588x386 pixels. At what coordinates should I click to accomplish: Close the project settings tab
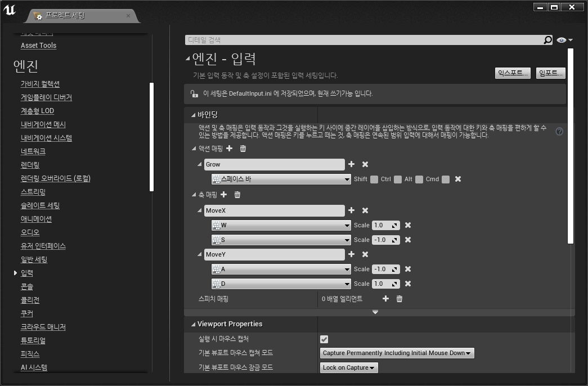pos(128,16)
